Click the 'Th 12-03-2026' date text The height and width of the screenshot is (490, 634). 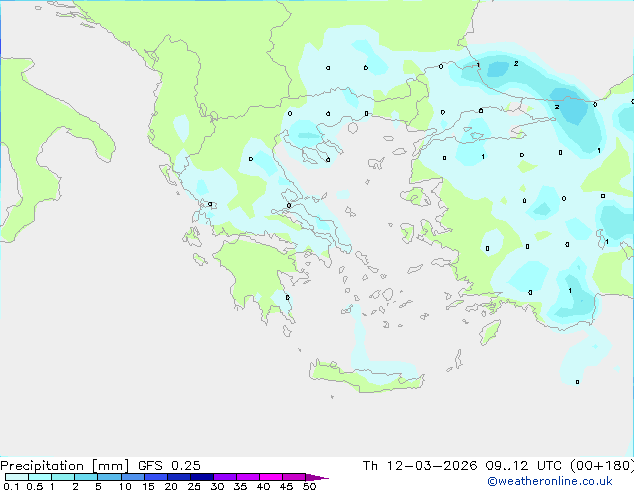pyautogui.click(x=420, y=466)
